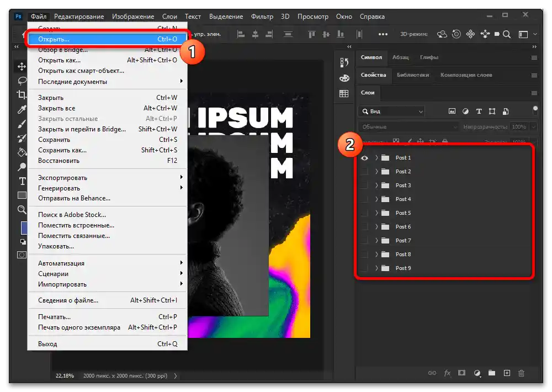Viewport: 552px width, 392px height.
Task: Open the Layers panel flyout menu
Action: click(534, 93)
